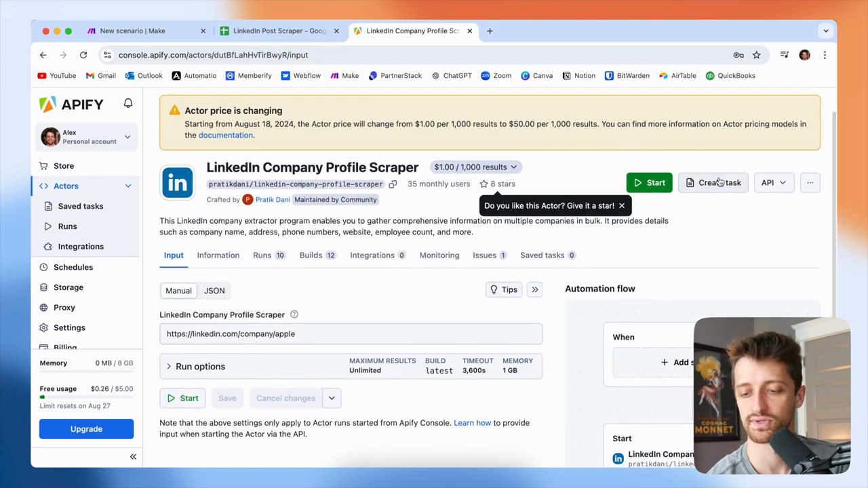This screenshot has width=868, height=488.
Task: Collapse the sidebar with double chevron
Action: [x=133, y=457]
